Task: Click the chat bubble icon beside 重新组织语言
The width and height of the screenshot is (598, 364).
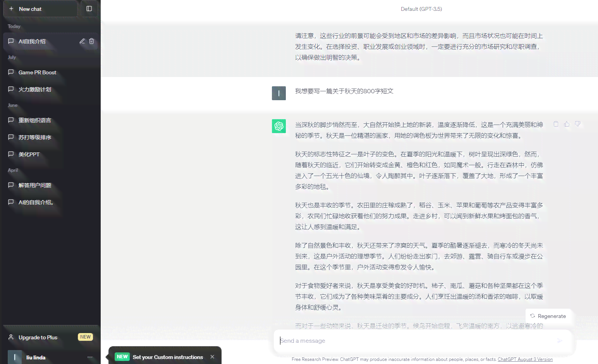Action: click(11, 120)
